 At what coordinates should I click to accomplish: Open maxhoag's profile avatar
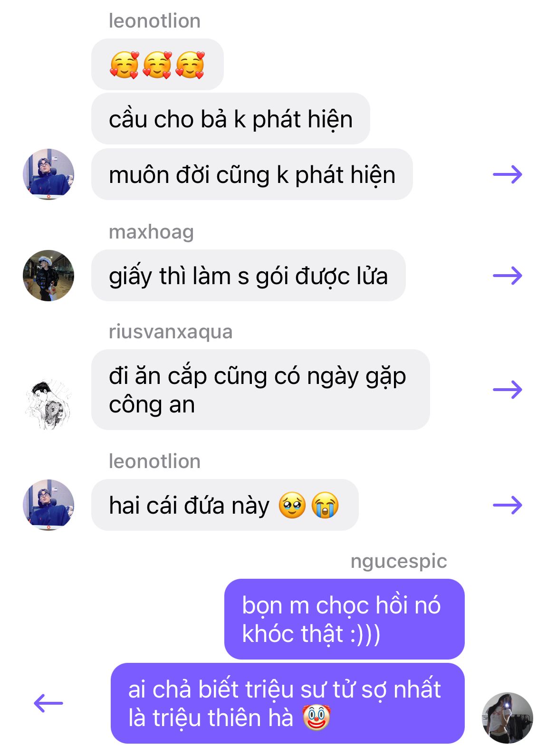48,276
